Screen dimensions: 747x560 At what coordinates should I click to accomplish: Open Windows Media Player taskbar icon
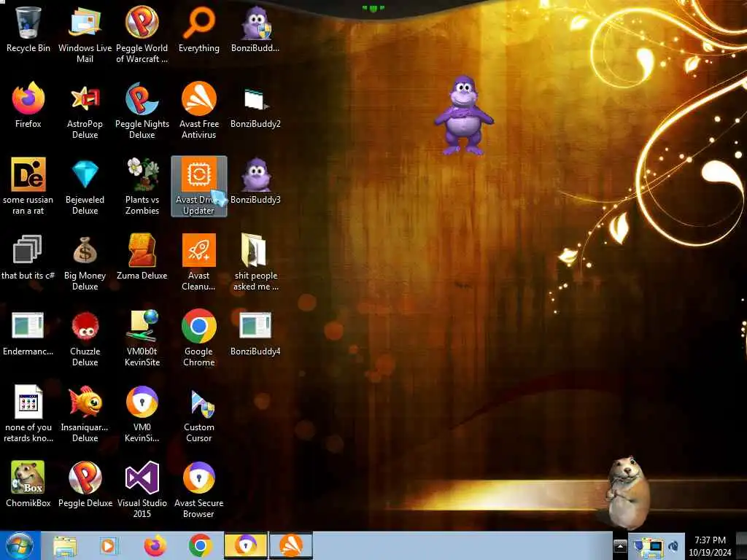(x=109, y=545)
